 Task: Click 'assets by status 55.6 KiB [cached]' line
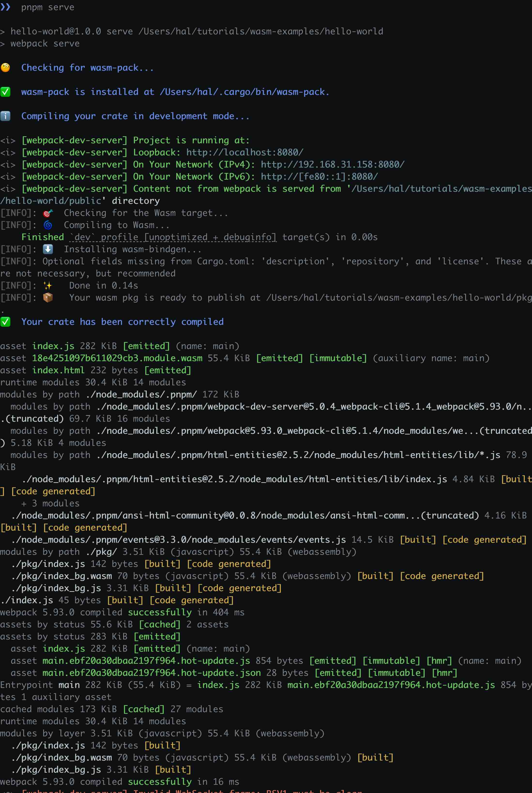click(114, 625)
